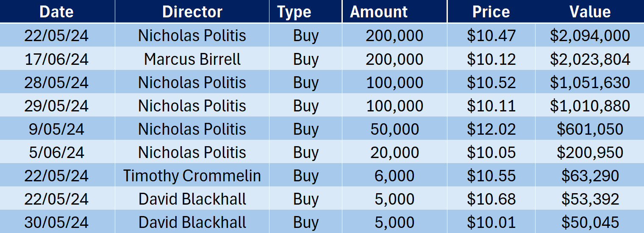Click the Price column header

pos(491,12)
